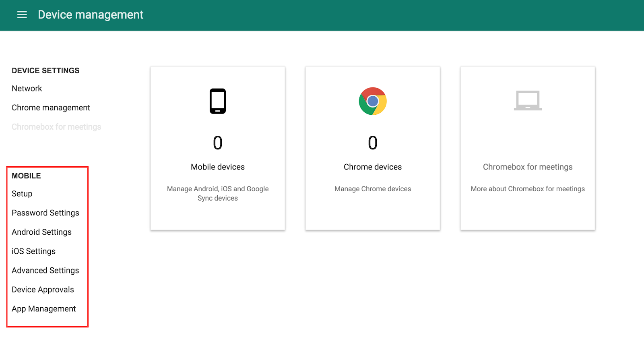Viewport: 644px width, 354px height.
Task: Open App Management
Action: 44,309
